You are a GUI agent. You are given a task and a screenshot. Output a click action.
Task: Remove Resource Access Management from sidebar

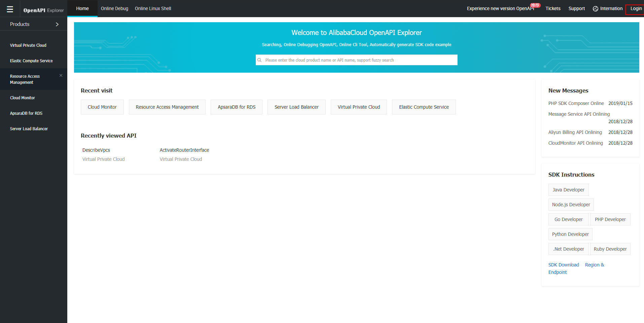61,75
